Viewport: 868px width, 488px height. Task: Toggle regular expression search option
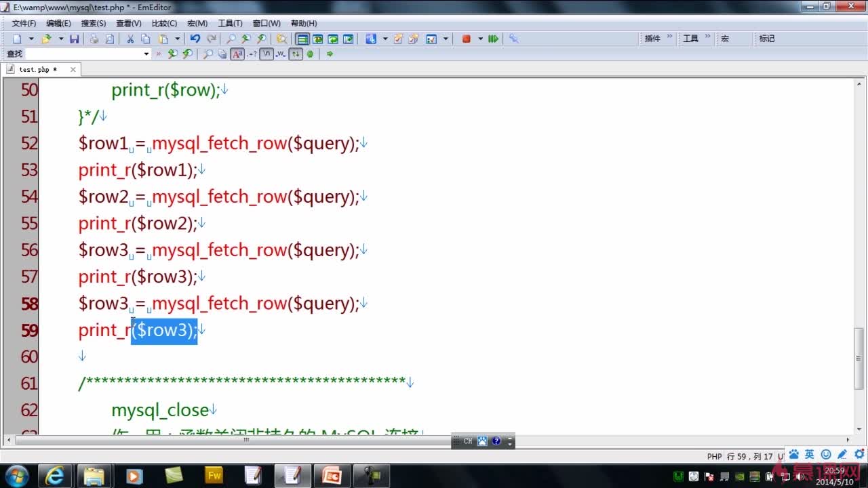pos(252,54)
